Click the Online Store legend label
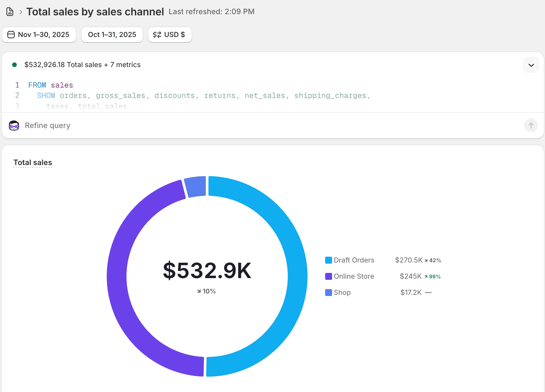This screenshot has width=545, height=392. 354,276
